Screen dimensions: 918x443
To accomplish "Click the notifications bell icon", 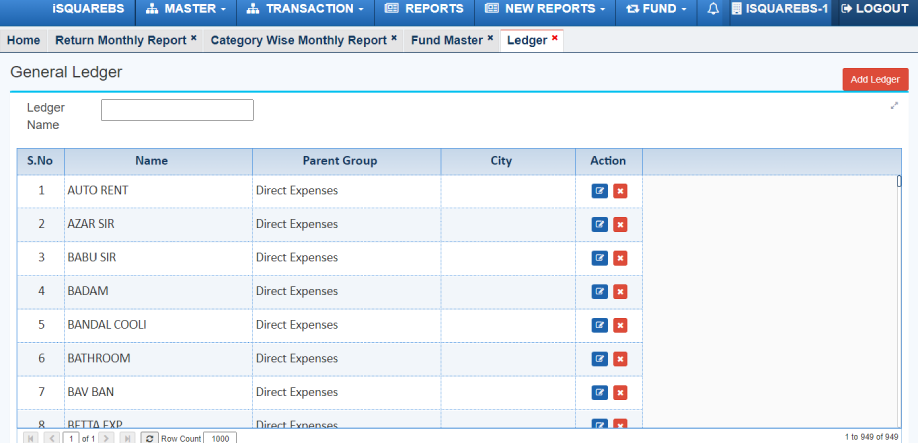I will tap(713, 9).
